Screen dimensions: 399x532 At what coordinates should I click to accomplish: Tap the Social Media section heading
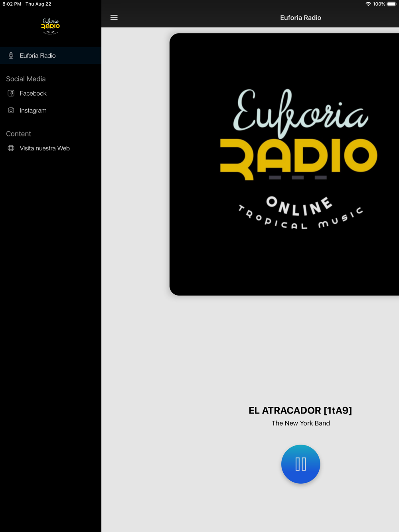pyautogui.click(x=26, y=79)
